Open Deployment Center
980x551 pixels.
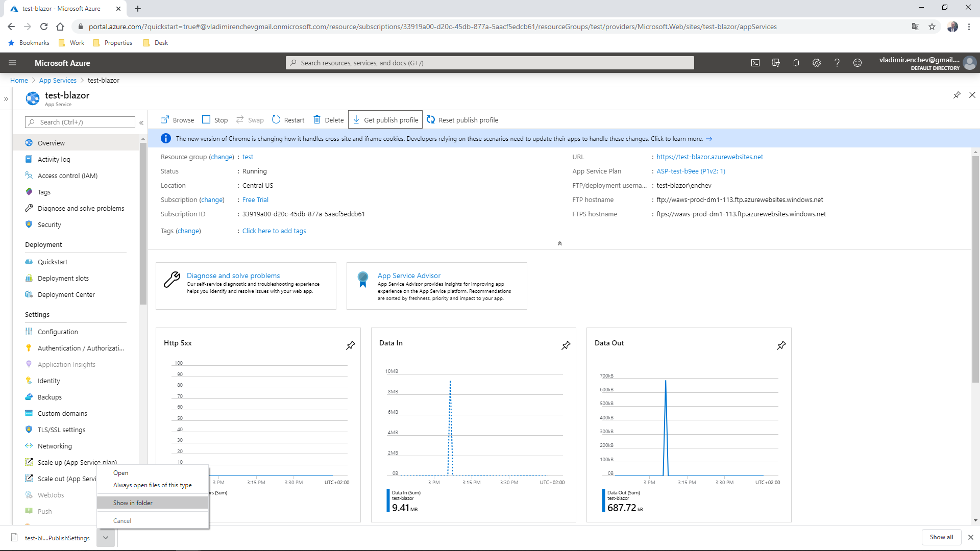pos(76,294)
